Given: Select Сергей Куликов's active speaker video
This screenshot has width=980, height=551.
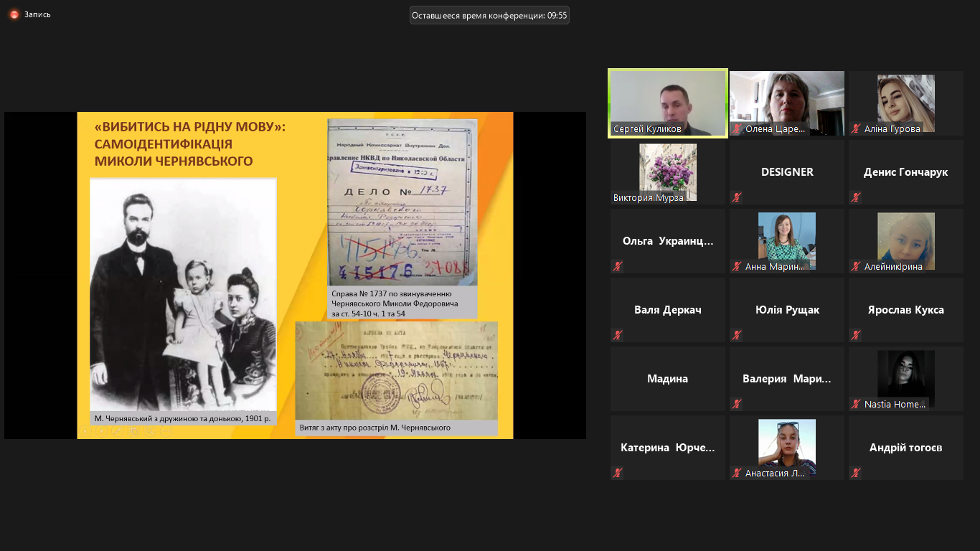Looking at the screenshot, I should pos(667,102).
